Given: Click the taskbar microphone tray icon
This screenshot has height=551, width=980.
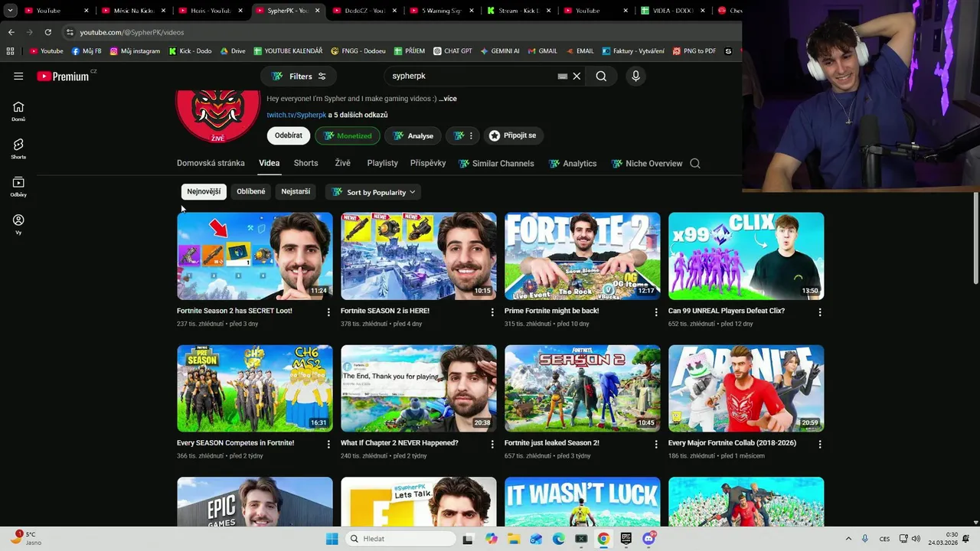Looking at the screenshot, I should (865, 539).
